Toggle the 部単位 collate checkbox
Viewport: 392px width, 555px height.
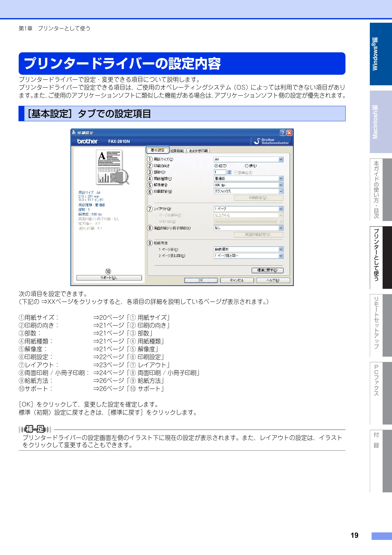(x=235, y=173)
